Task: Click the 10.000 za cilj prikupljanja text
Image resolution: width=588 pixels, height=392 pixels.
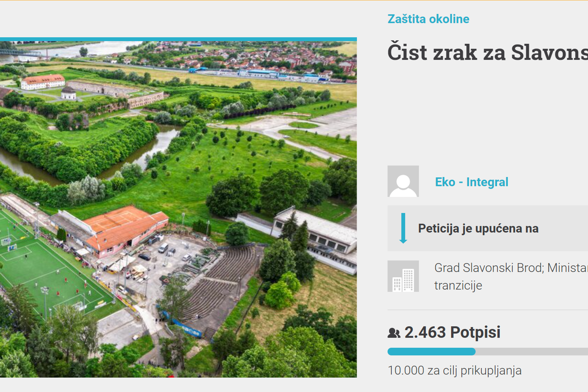Action: click(x=454, y=370)
